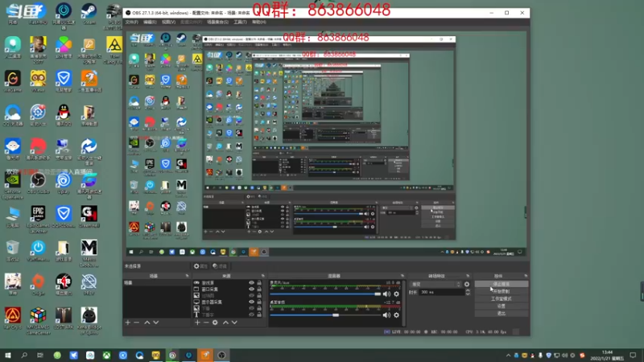The width and height of the screenshot is (644, 362).
Task: Toggle lock on first source row
Action: (x=259, y=283)
